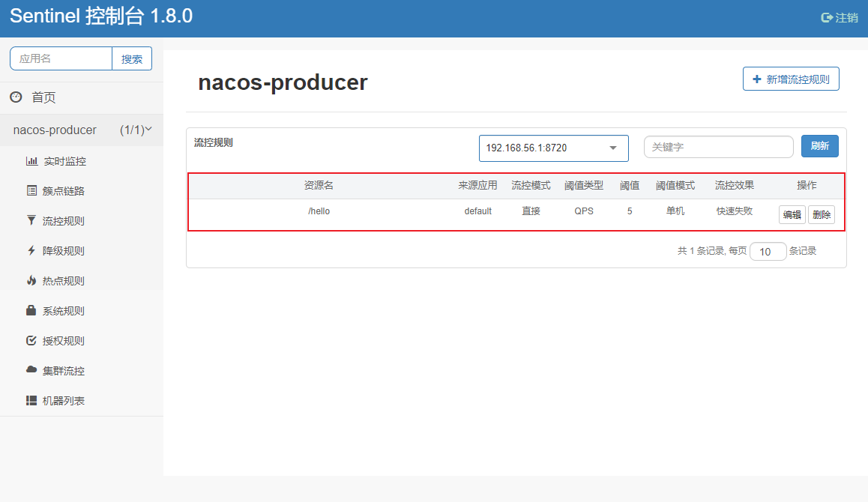Click the 资源名 column header
Viewport: 868px width, 502px height.
coord(319,185)
